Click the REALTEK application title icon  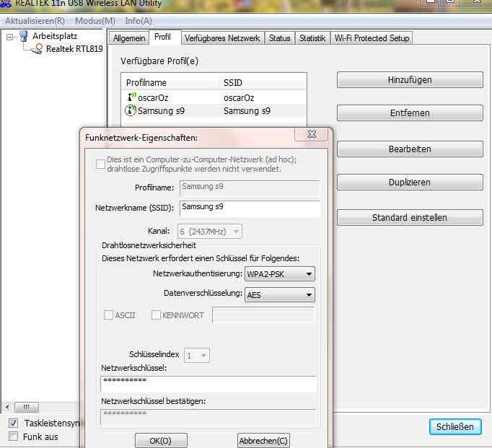pos(6,4)
